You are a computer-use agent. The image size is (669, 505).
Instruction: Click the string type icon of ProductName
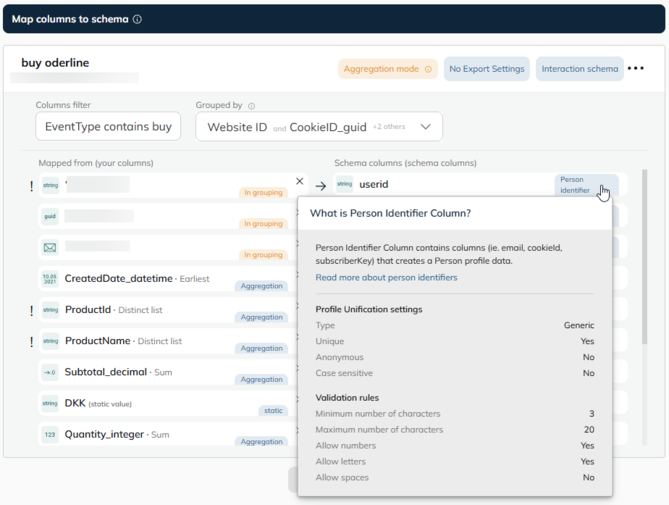(x=50, y=341)
